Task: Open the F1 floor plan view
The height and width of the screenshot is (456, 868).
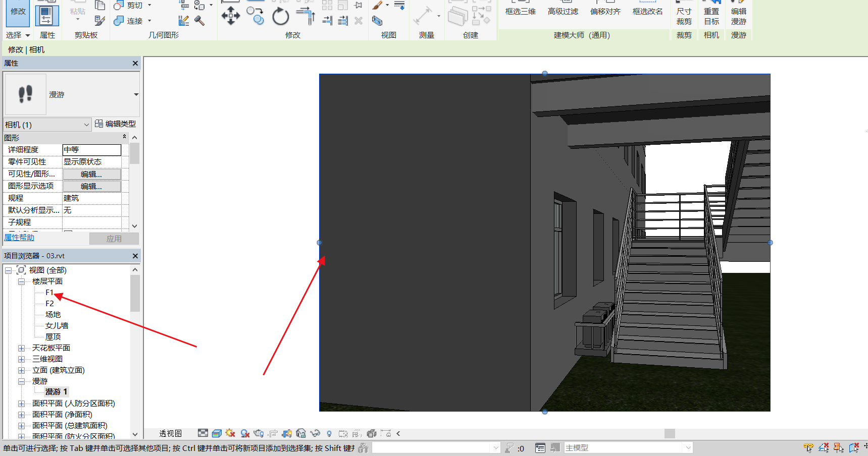Action: (x=49, y=293)
